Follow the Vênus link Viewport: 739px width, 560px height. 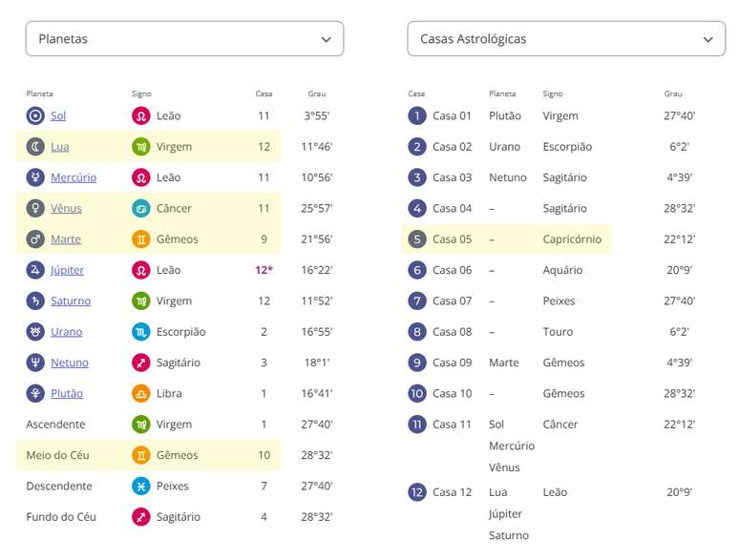(66, 208)
